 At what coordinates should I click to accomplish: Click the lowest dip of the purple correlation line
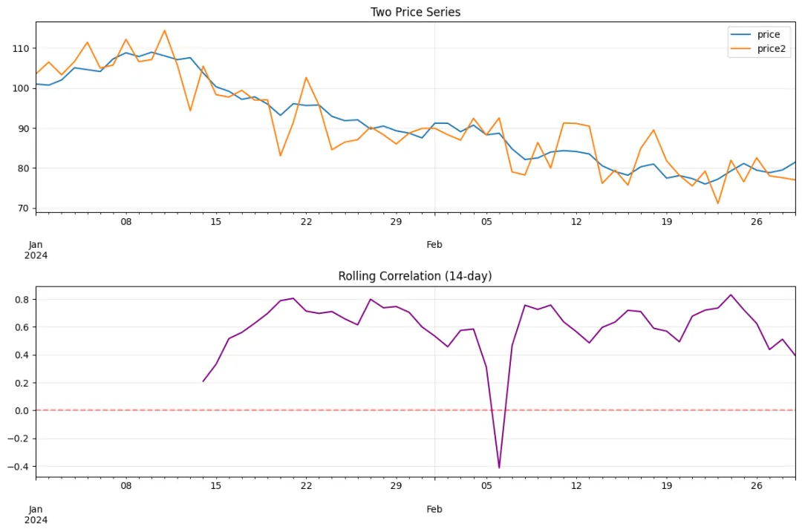click(499, 467)
